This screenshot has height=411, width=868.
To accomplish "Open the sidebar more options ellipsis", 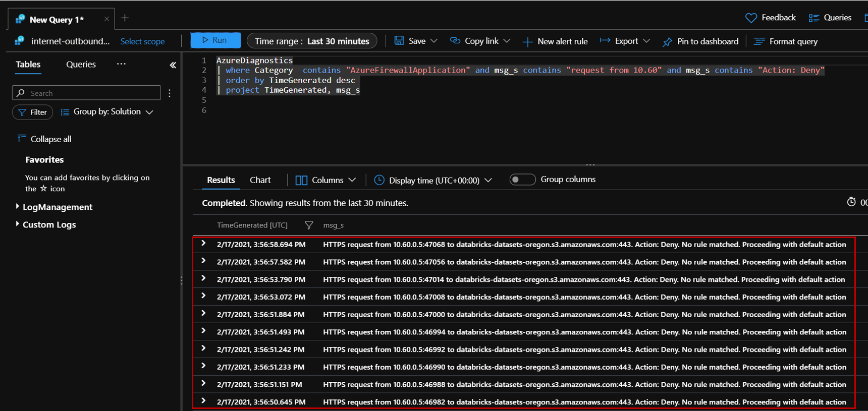I will pos(121,64).
